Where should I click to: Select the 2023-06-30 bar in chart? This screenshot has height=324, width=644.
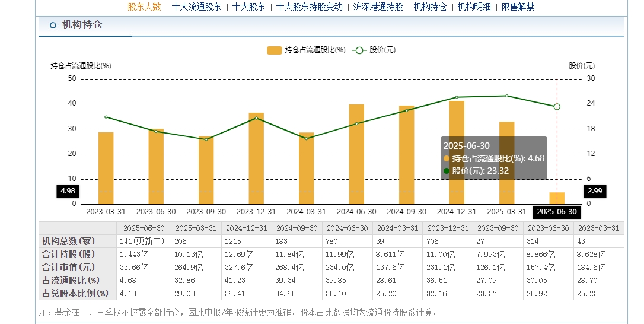click(156, 167)
